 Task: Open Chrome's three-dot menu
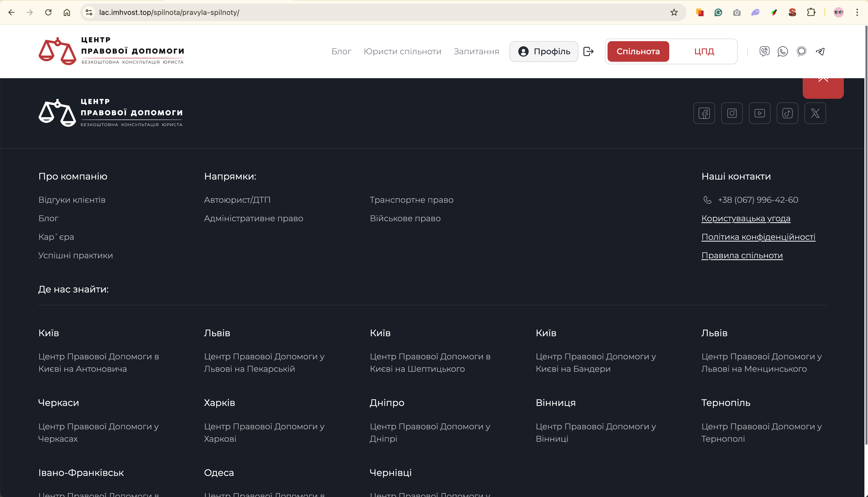coord(857,13)
